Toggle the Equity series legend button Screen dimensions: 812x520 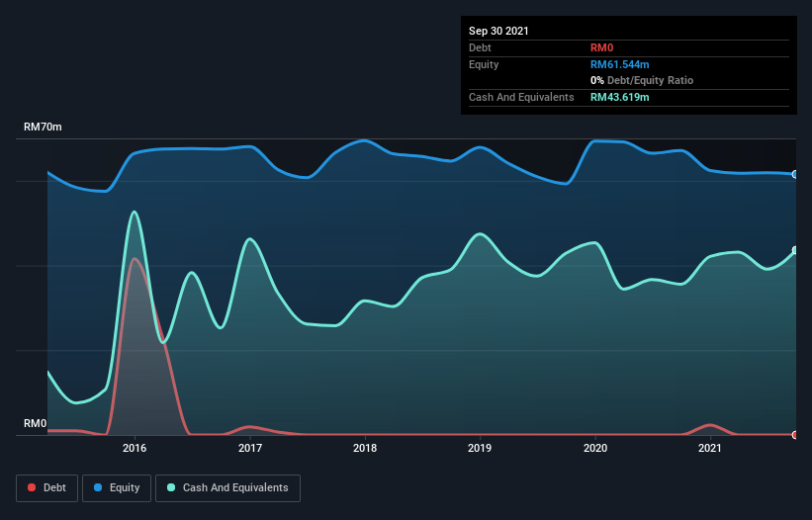[117, 488]
